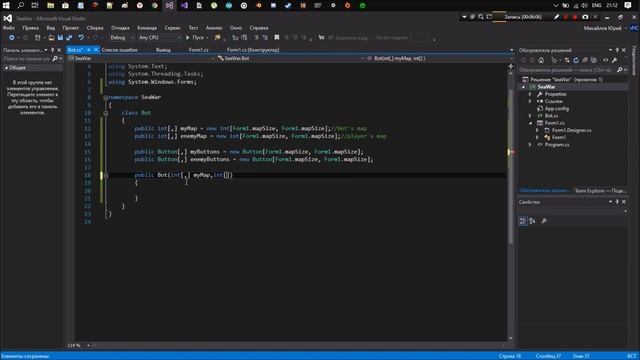
Task: Select App.config in Solution Explorer
Action: pyautogui.click(x=557, y=109)
